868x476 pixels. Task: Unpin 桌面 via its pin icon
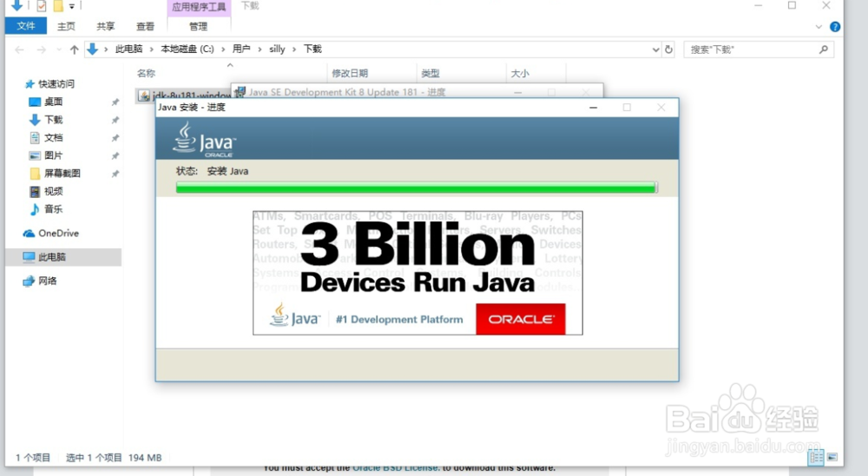(x=115, y=102)
